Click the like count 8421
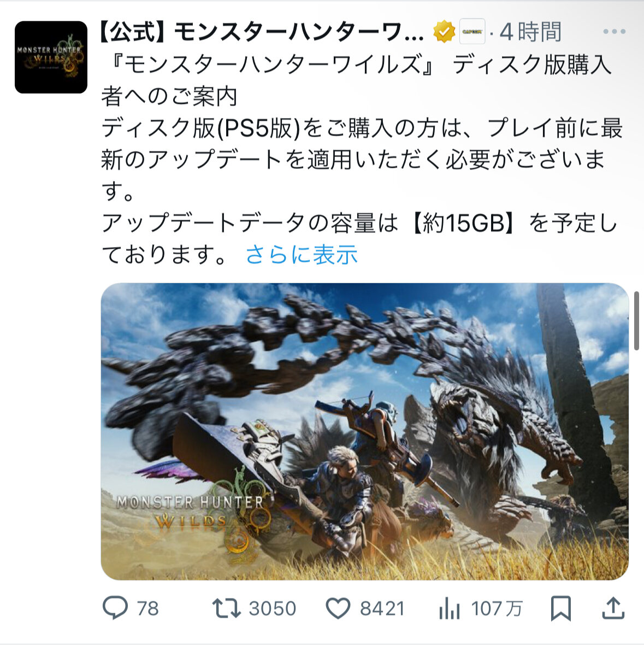Screen dimensions: 644x651 [x=382, y=609]
